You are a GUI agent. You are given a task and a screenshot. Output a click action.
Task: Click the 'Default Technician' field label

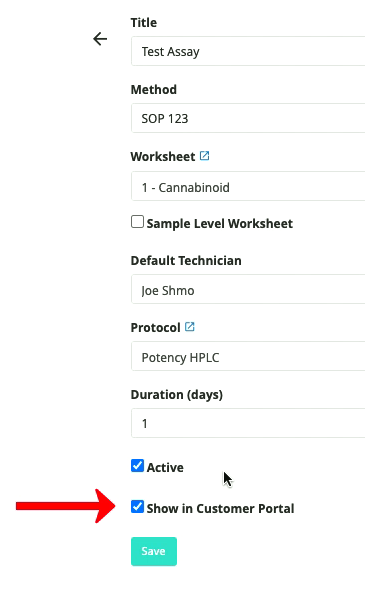[186, 260]
